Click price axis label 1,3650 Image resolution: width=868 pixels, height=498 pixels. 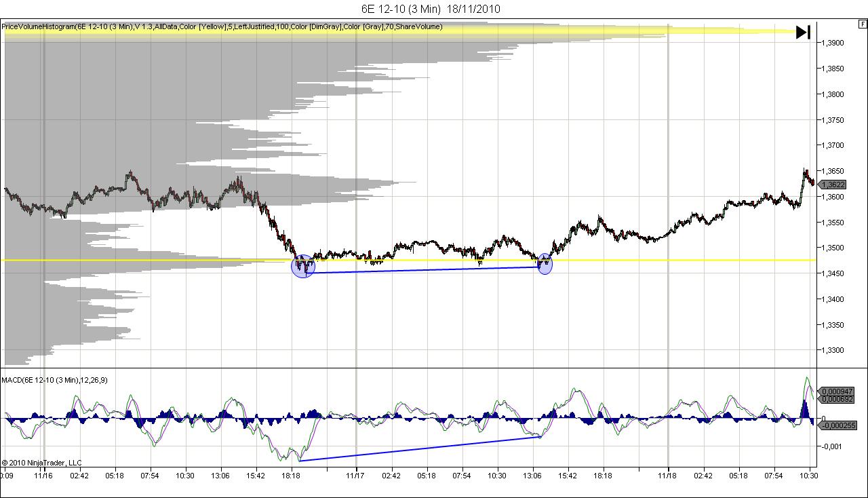[x=833, y=171]
